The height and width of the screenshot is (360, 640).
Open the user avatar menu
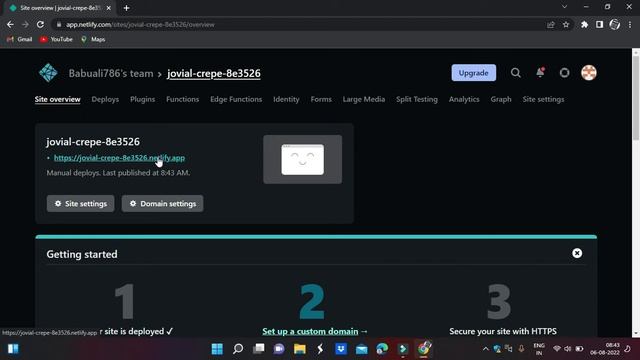pos(589,73)
